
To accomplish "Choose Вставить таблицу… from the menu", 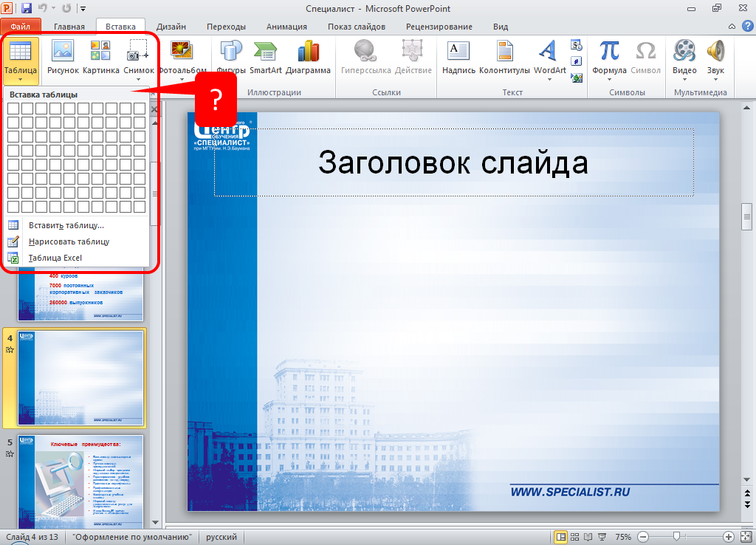I will 66,225.
